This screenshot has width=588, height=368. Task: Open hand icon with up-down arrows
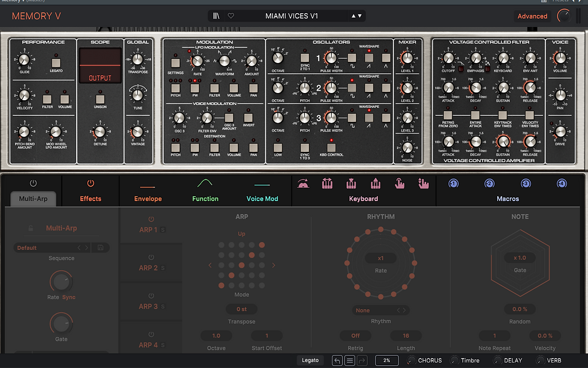(x=424, y=184)
